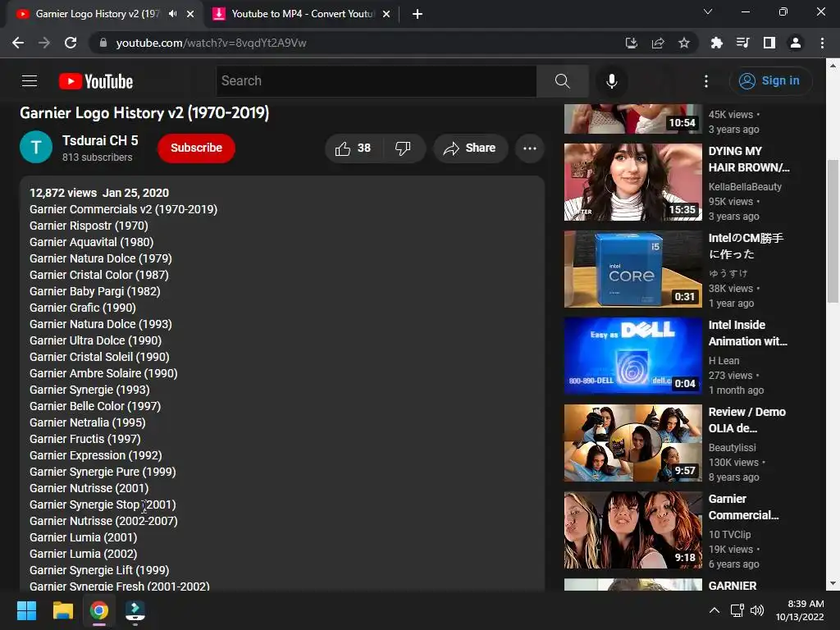This screenshot has height=630, width=840.
Task: Open YouTube hamburger guide menu
Action: 30,81
